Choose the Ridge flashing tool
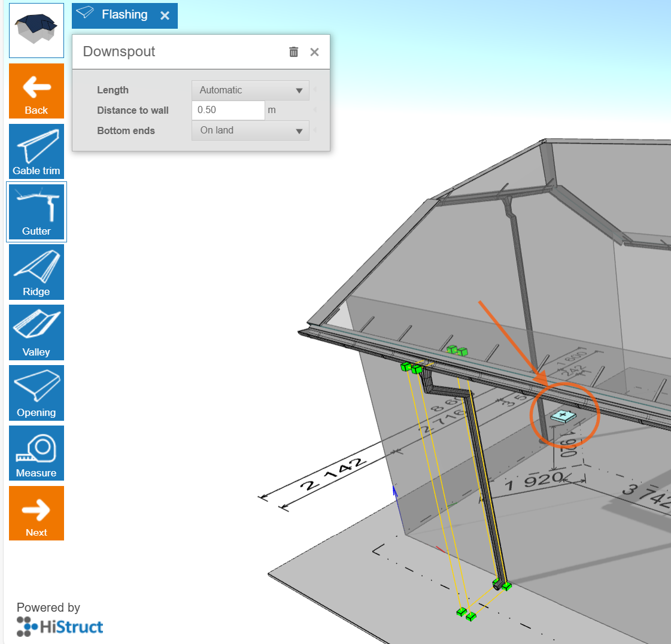Screen dimensions: 671x644 (x=37, y=272)
